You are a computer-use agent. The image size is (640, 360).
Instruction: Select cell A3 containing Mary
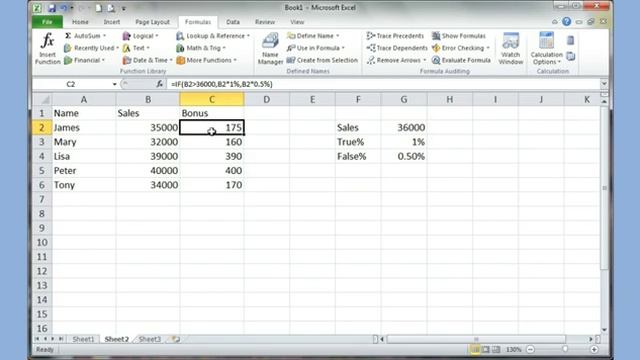click(x=84, y=142)
